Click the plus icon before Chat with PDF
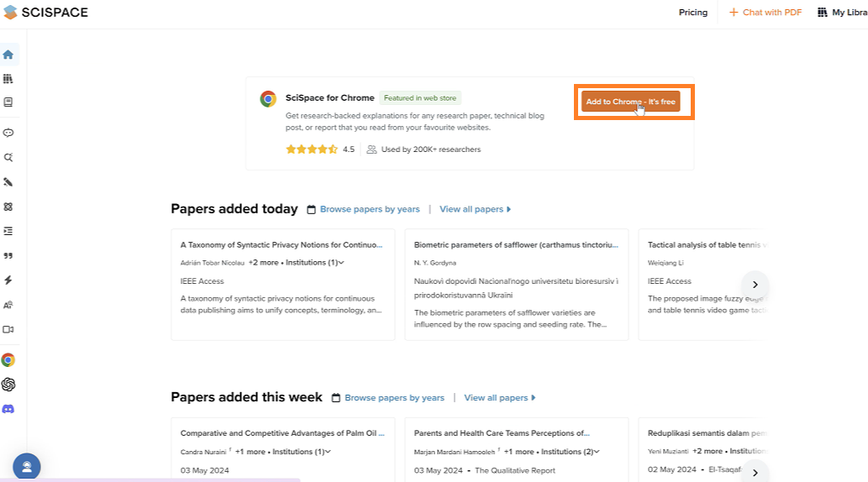The height and width of the screenshot is (482, 868). click(x=734, y=12)
